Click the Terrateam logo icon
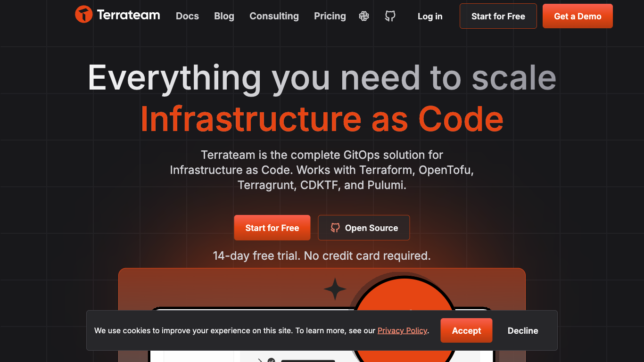This screenshot has height=362, width=644. (x=83, y=15)
